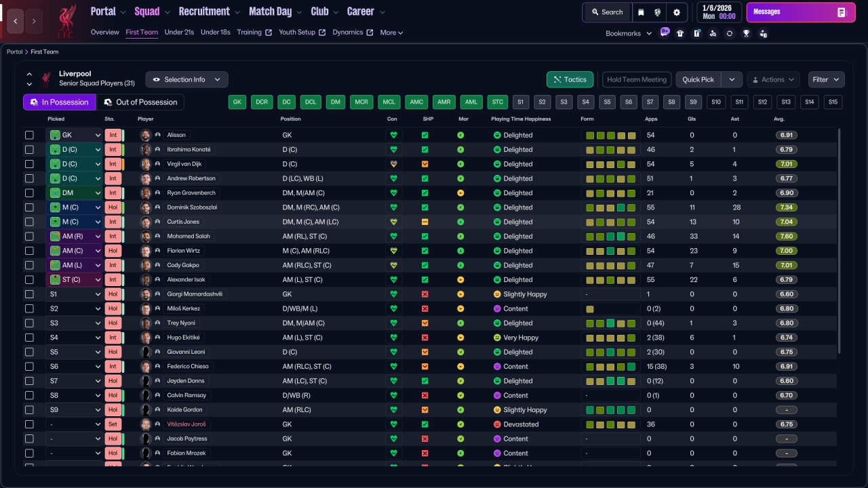
Task: Open the Portal main menu
Action: click(108, 12)
